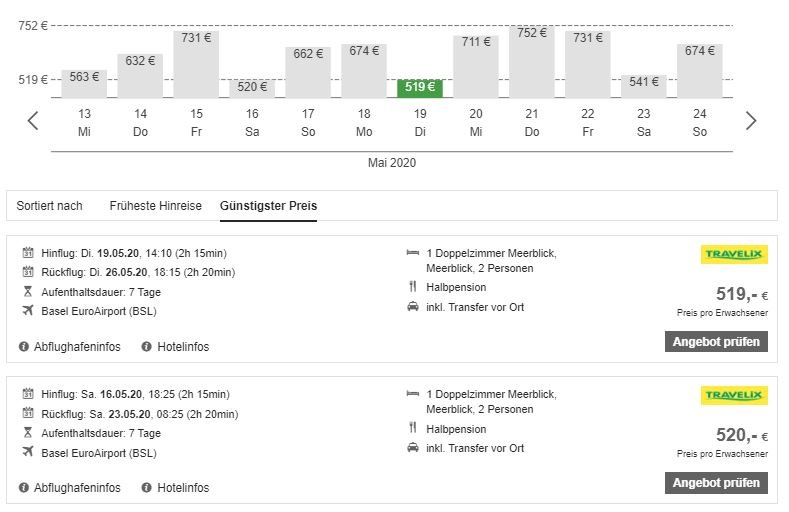The width and height of the screenshot is (789, 512).
Task: Click Travelix logo in first offer
Action: (734, 255)
